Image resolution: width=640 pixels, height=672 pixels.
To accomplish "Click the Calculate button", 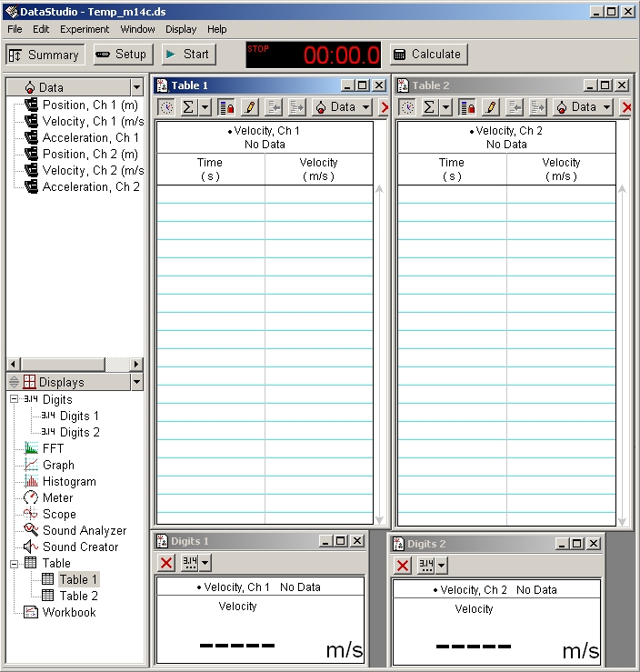I will (x=428, y=55).
